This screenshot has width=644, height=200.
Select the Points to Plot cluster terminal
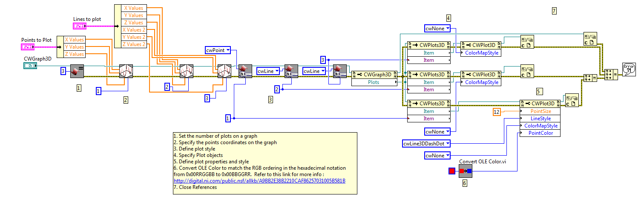28,46
